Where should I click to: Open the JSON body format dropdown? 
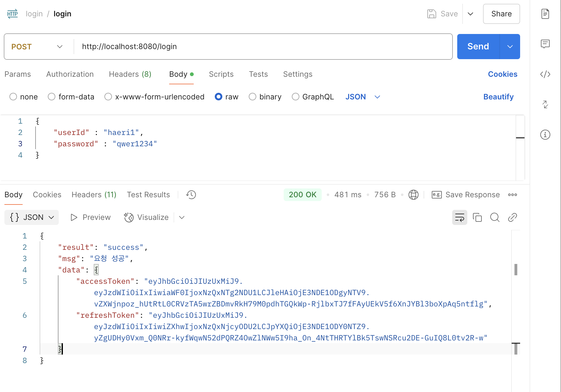pyautogui.click(x=363, y=97)
